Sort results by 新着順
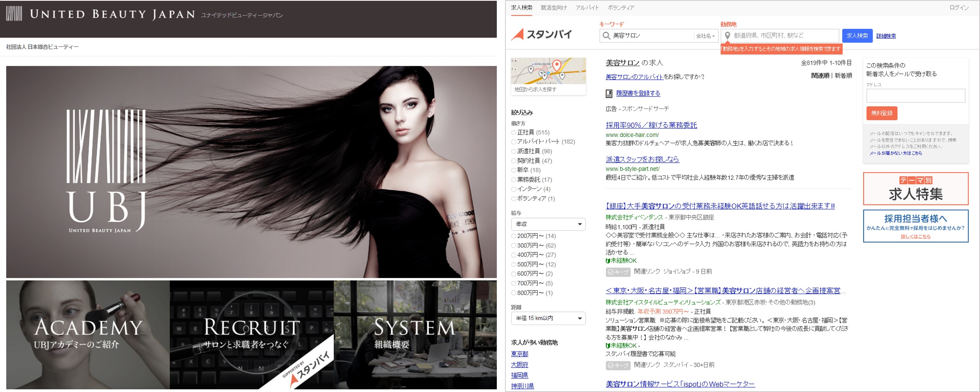The height and width of the screenshot is (392, 980). click(x=843, y=76)
